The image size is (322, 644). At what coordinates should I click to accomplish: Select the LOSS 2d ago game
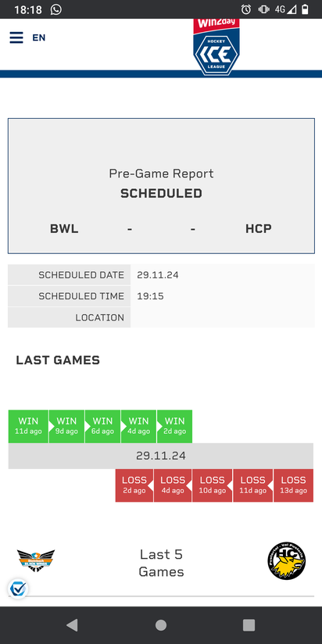pyautogui.click(x=134, y=485)
